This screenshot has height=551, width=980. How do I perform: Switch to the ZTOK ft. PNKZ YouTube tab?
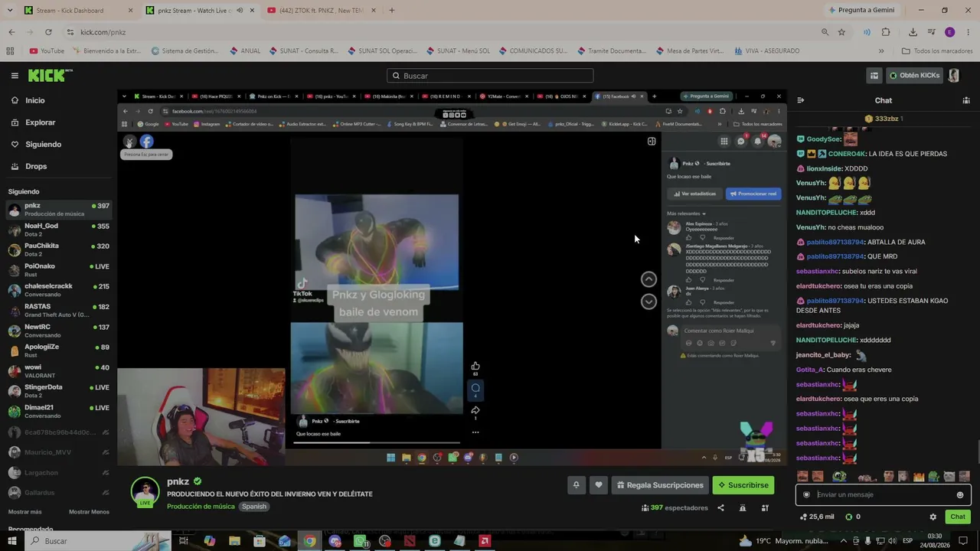pyautogui.click(x=322, y=11)
